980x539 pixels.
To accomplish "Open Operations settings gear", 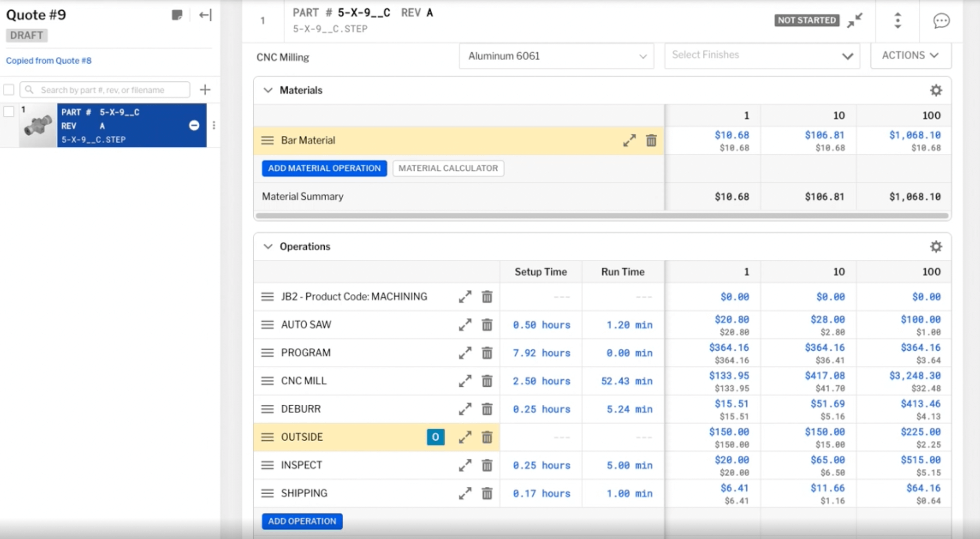I will (x=936, y=247).
